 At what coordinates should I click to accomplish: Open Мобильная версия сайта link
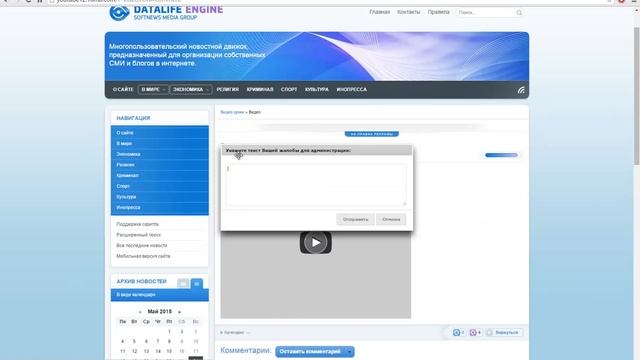143,256
